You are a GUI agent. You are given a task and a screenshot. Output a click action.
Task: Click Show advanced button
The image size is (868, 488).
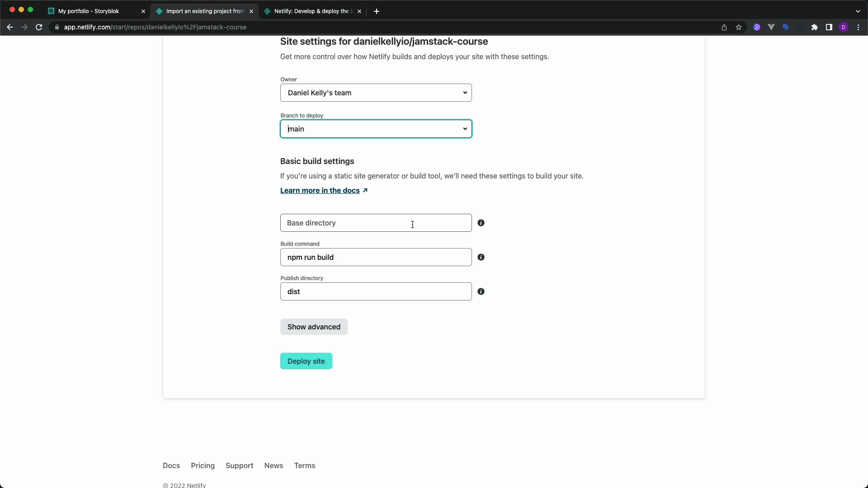coord(314,327)
